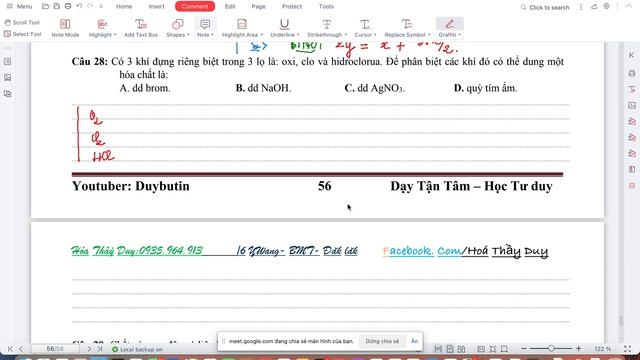
Task: Click the Save icon in top bar
Action: tap(57, 7)
